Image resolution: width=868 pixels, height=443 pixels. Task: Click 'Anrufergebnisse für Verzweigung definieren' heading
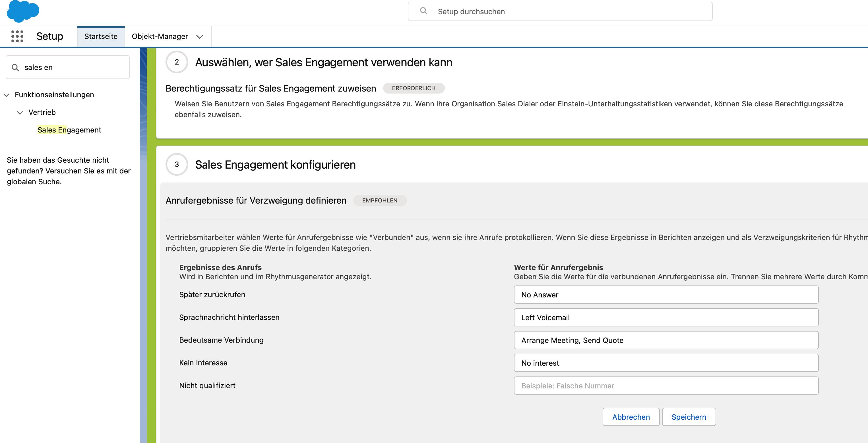pyautogui.click(x=256, y=200)
